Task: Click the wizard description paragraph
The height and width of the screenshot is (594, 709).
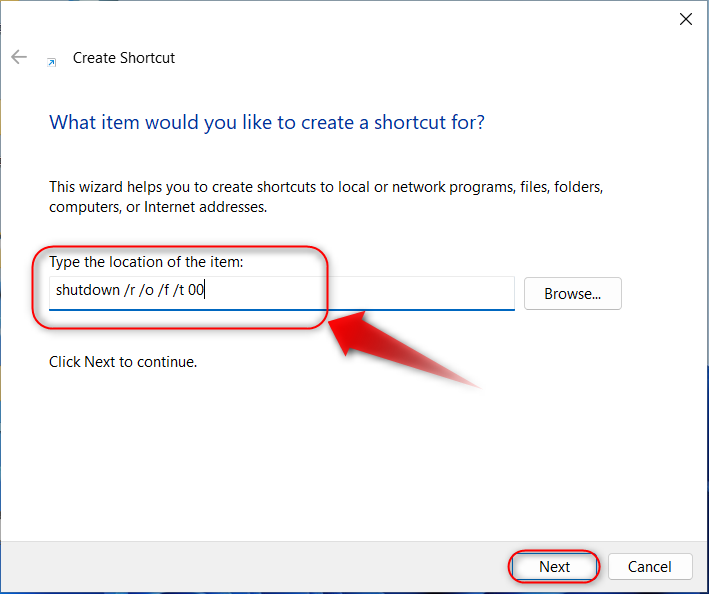Action: [x=326, y=197]
